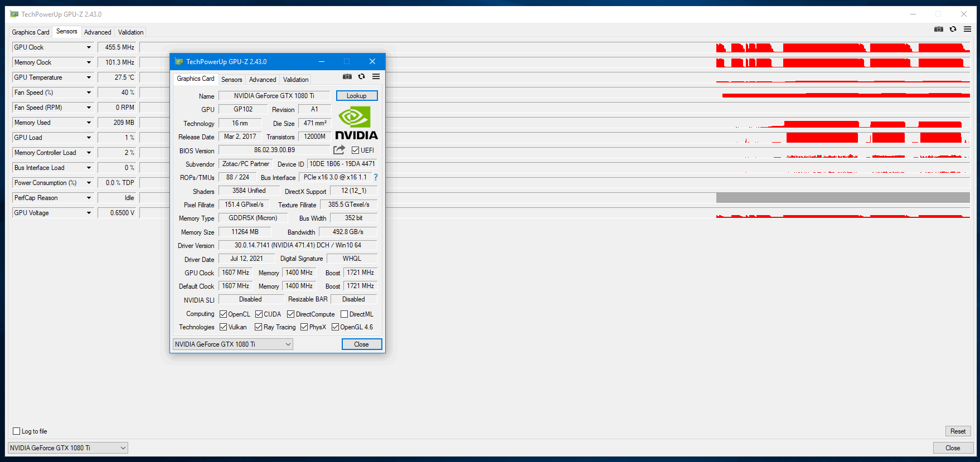This screenshot has width=980, height=462.
Task: Toggle the Vulkan checkbox
Action: [x=223, y=327]
